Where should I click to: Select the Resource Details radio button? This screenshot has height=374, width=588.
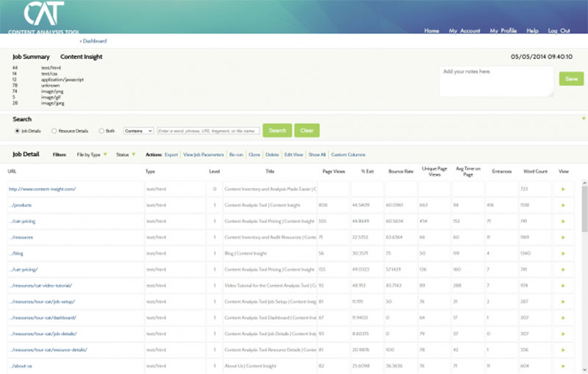point(54,131)
